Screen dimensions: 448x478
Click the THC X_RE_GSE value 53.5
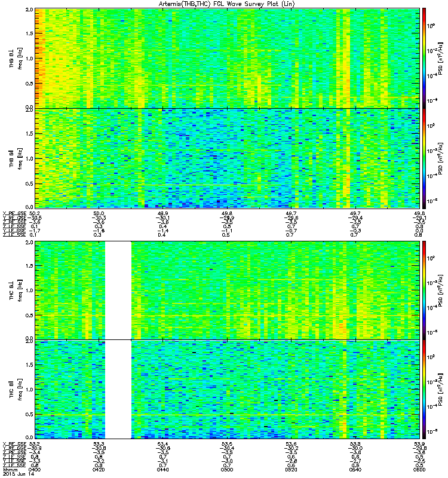227,443
